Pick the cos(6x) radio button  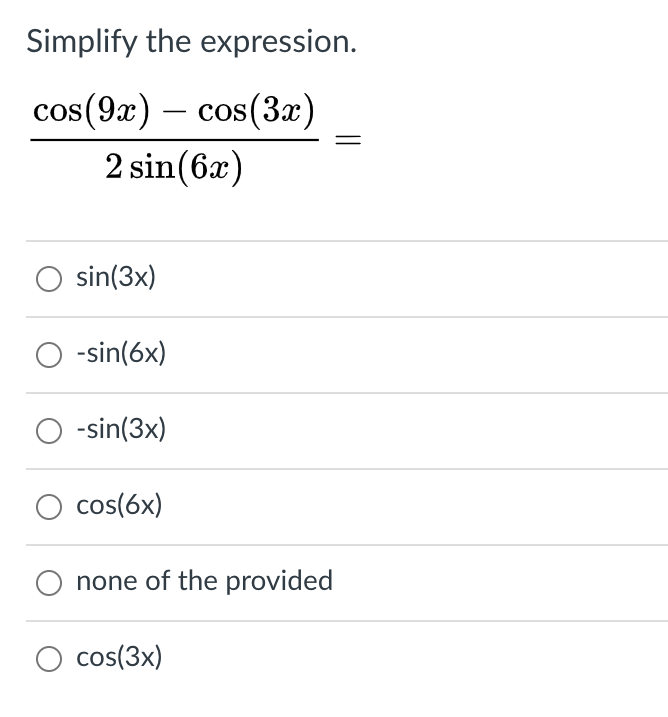(49, 507)
